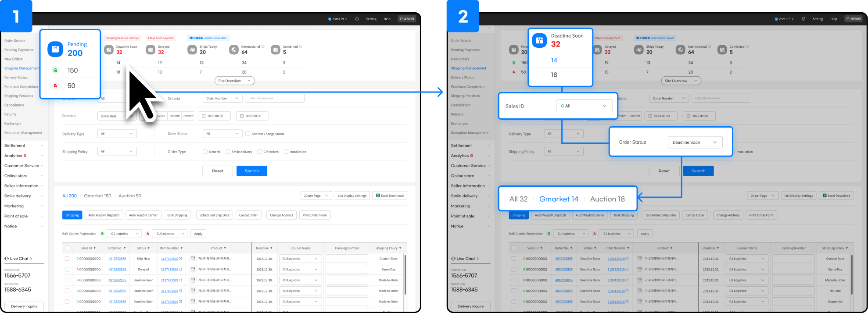Open the Sales ID dropdown showing G All
Image resolution: width=868 pixels, height=313 pixels.
(584, 106)
